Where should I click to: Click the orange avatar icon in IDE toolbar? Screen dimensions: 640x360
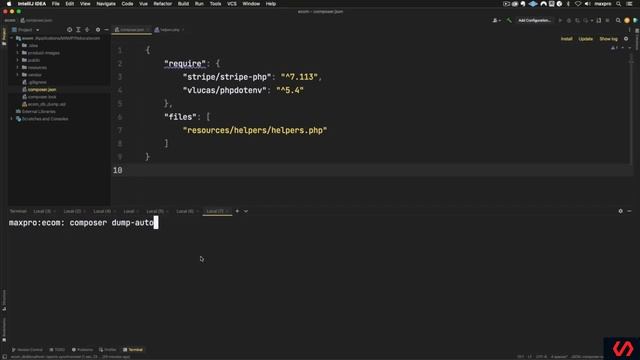(627, 20)
